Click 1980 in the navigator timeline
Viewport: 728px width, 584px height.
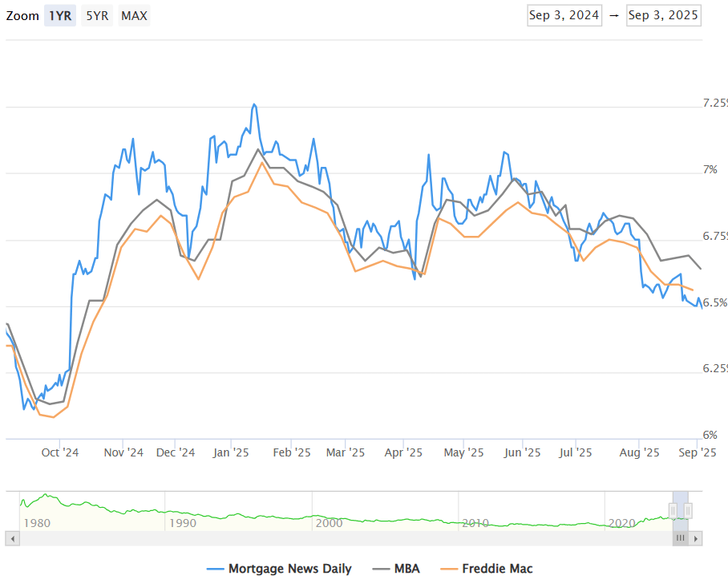tap(37, 523)
